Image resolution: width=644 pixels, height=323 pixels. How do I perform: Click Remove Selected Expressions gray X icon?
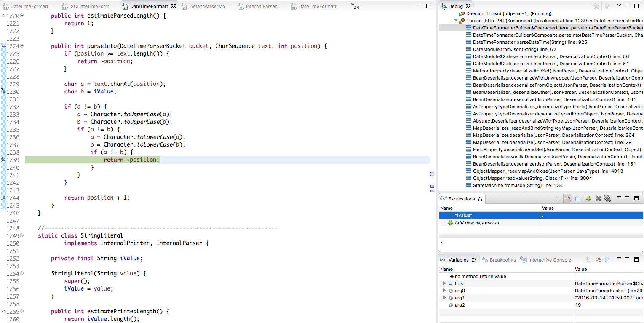(598, 198)
